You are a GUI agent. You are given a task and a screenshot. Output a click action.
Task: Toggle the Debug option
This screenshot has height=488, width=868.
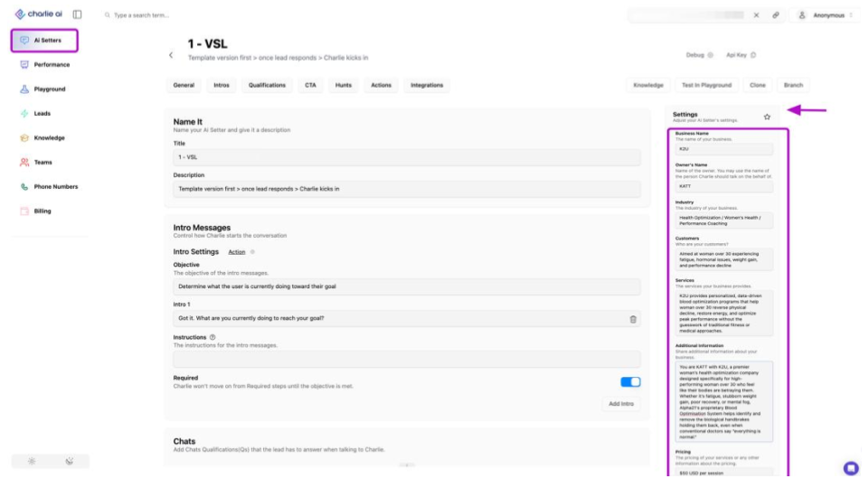(x=700, y=55)
